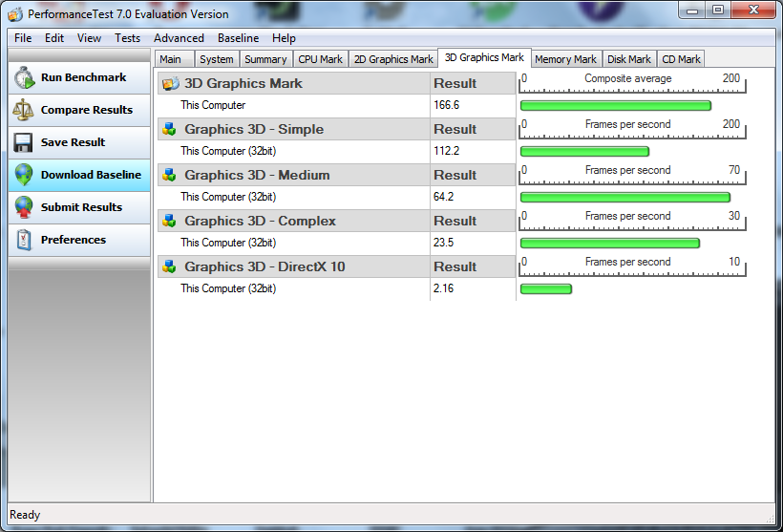Click the Graphics 3D - Medium cubes icon
The height and width of the screenshot is (532, 783).
169,176
